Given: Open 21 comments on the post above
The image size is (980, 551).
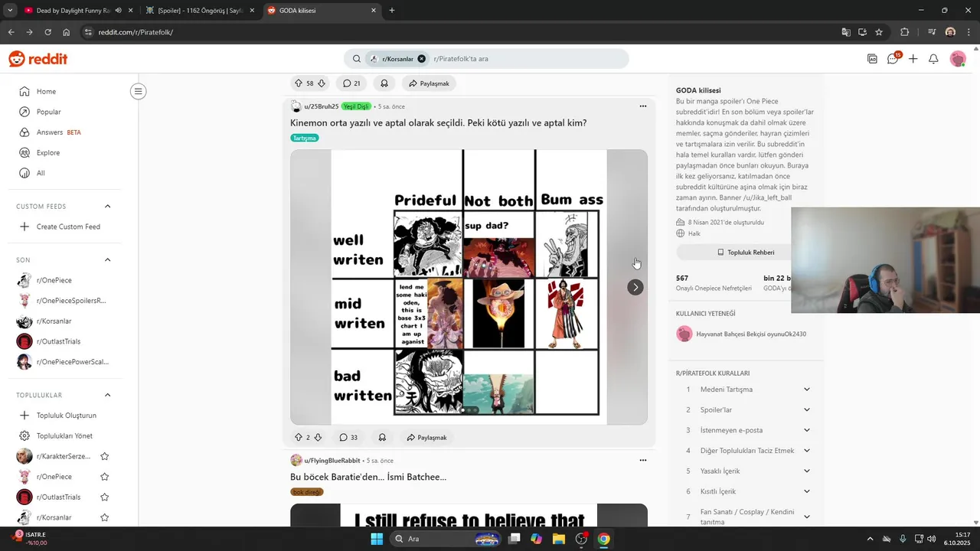Looking at the screenshot, I should coord(351,83).
